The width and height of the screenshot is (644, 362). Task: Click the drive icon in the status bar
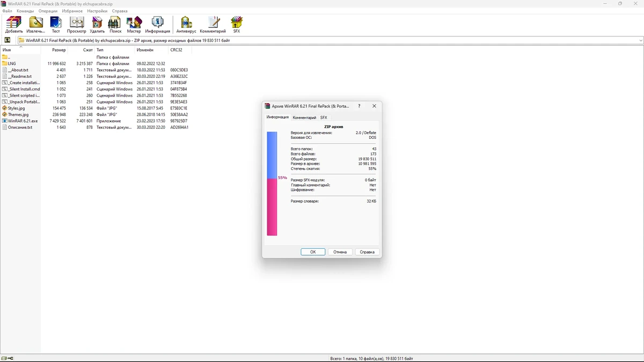[x=4, y=358]
